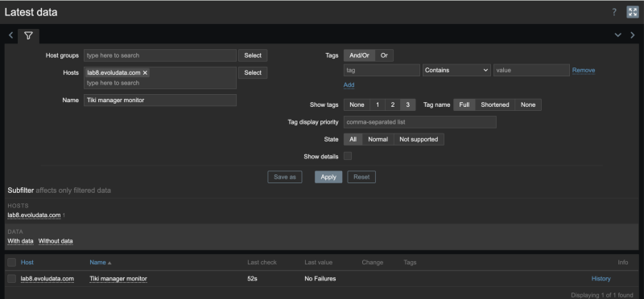Open History link for Tiki manager monitor
The width and height of the screenshot is (644, 299).
pos(601,279)
